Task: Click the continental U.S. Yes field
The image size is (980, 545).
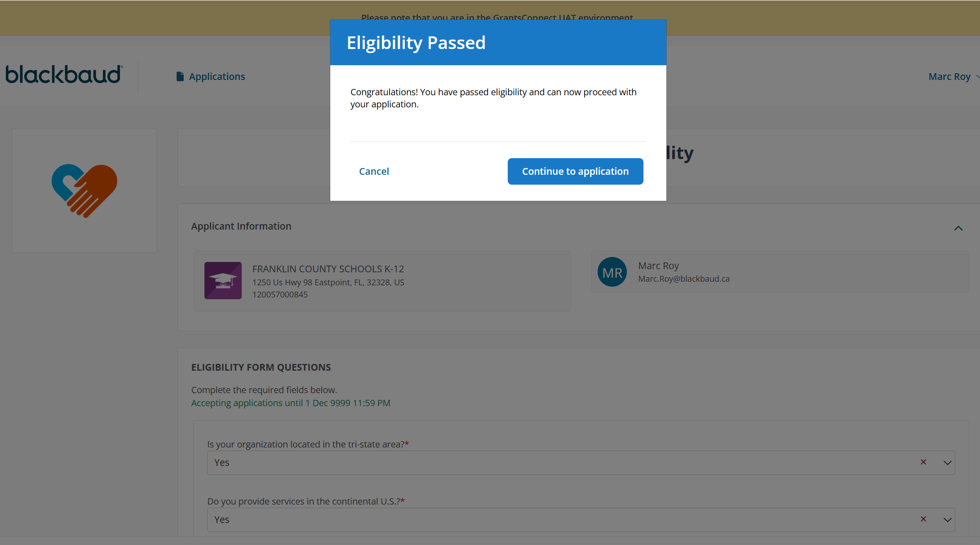Action: click(x=539, y=520)
